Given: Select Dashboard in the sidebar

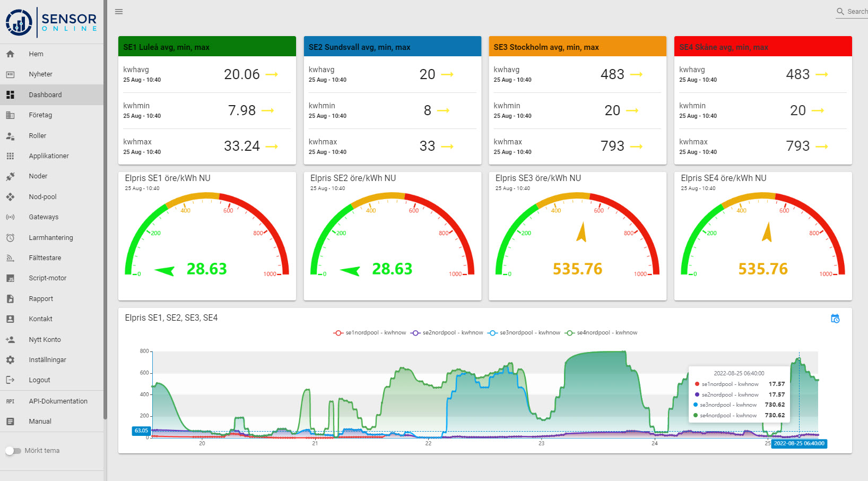Looking at the screenshot, I should pos(51,95).
